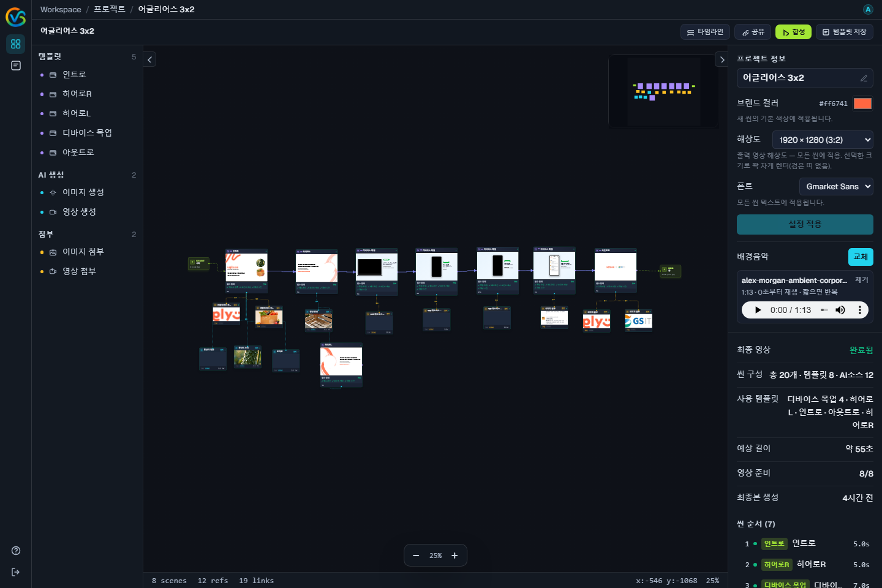Open the Gmarket Sans font dropdown

pyautogui.click(x=836, y=187)
